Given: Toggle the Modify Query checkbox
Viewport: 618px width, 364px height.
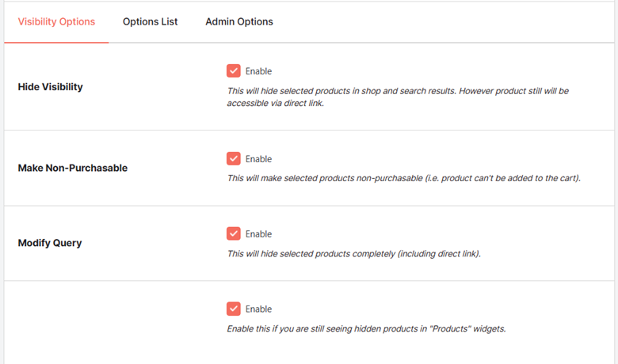Looking at the screenshot, I should 233,234.
